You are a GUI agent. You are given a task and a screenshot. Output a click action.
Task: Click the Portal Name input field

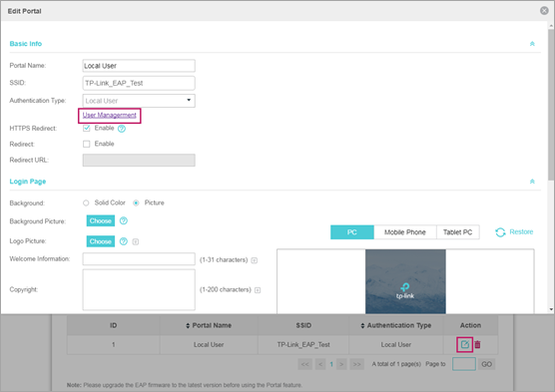click(x=139, y=66)
